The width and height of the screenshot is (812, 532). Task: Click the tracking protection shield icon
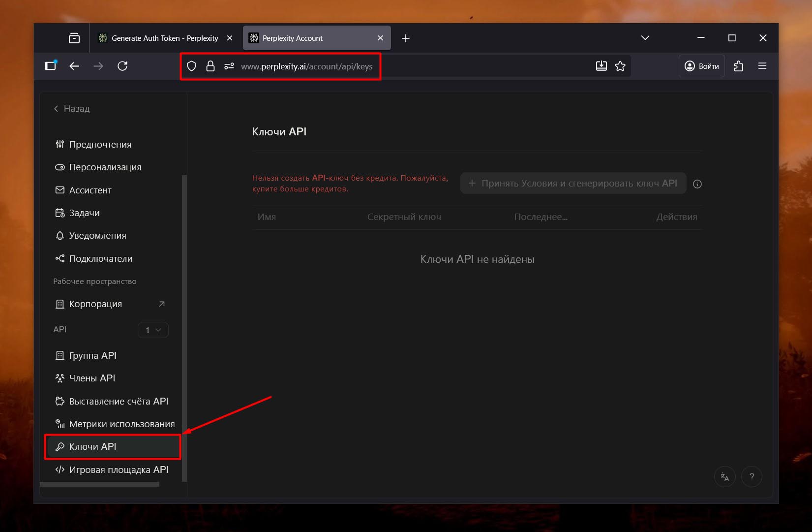click(192, 66)
